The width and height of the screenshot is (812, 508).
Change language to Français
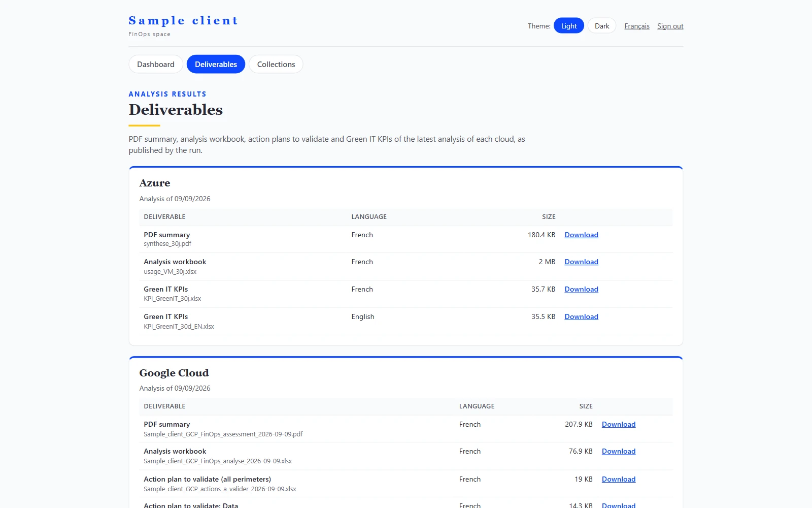tap(637, 26)
